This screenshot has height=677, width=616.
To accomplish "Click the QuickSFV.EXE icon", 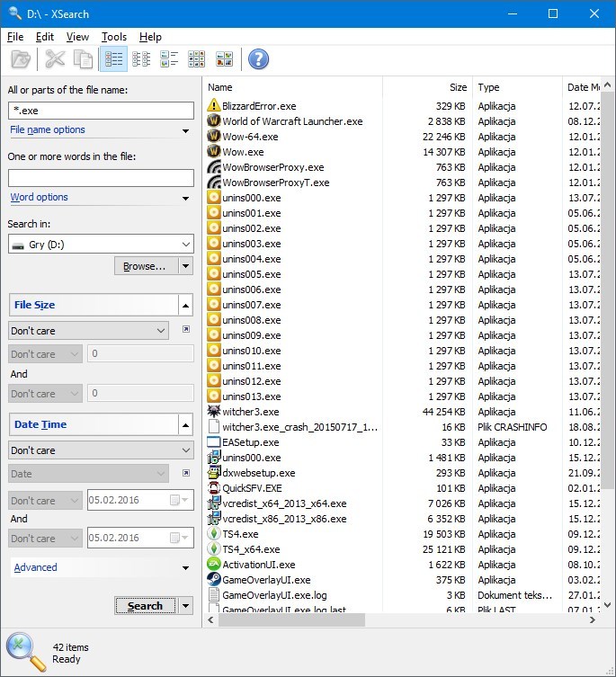I will tap(214, 487).
